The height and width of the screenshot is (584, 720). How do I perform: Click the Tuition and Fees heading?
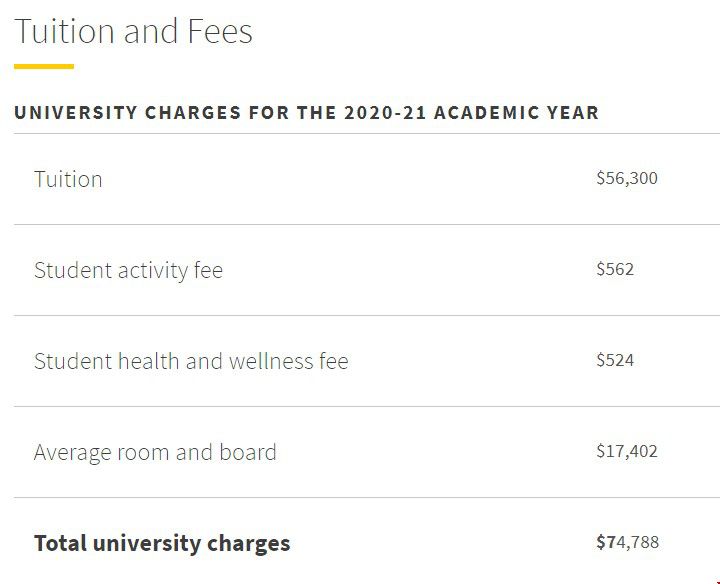click(134, 31)
